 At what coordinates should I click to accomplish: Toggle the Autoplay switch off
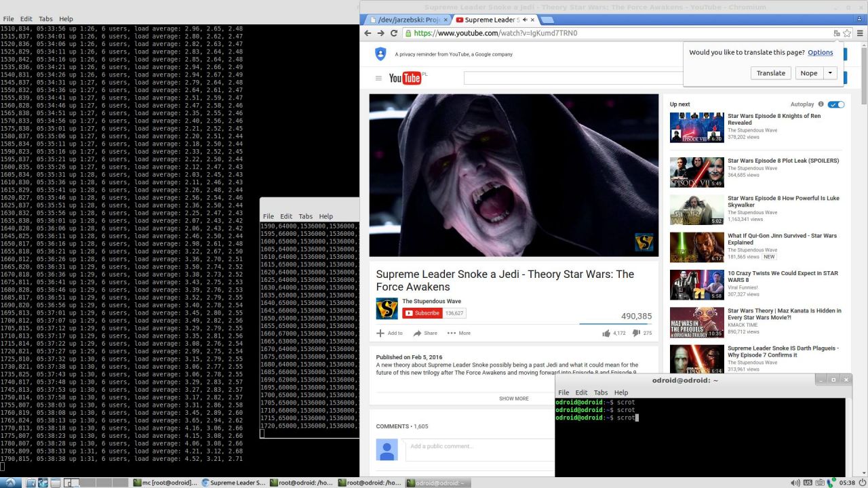tap(836, 104)
